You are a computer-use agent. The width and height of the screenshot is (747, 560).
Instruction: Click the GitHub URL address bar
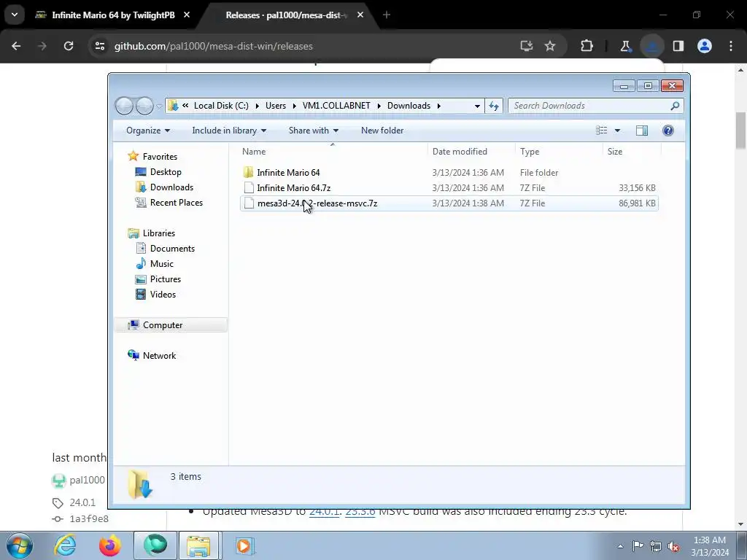pos(305,46)
